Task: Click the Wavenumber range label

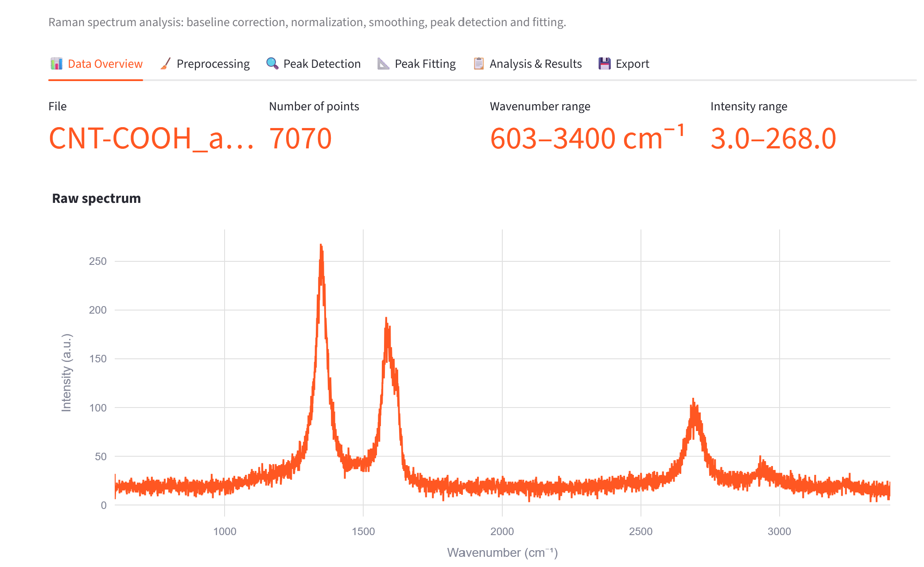Action: [x=540, y=106]
